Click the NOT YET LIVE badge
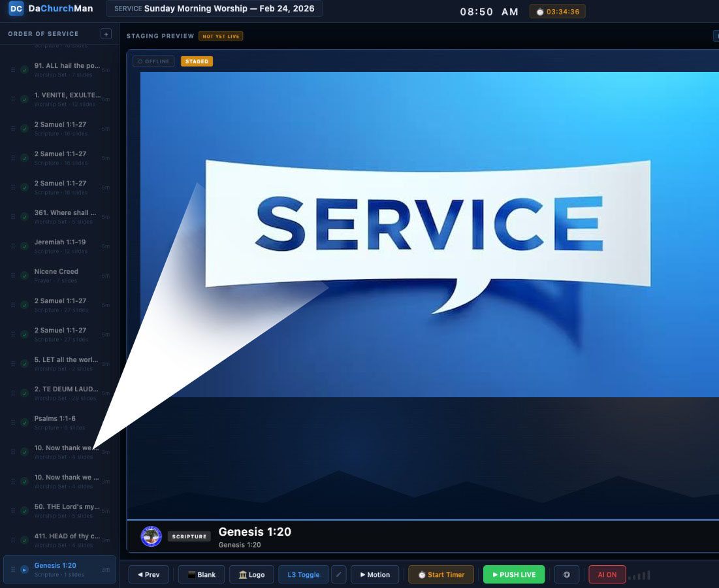The height and width of the screenshot is (588, 719). pyautogui.click(x=221, y=36)
